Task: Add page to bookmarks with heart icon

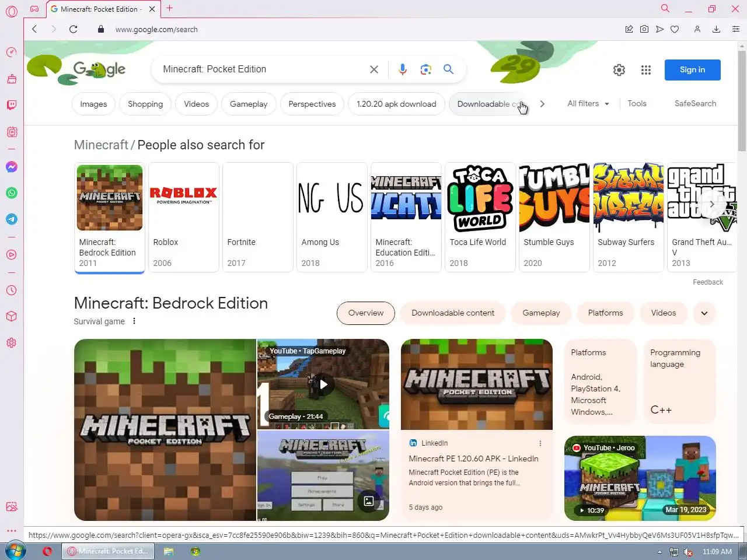Action: coord(675,29)
